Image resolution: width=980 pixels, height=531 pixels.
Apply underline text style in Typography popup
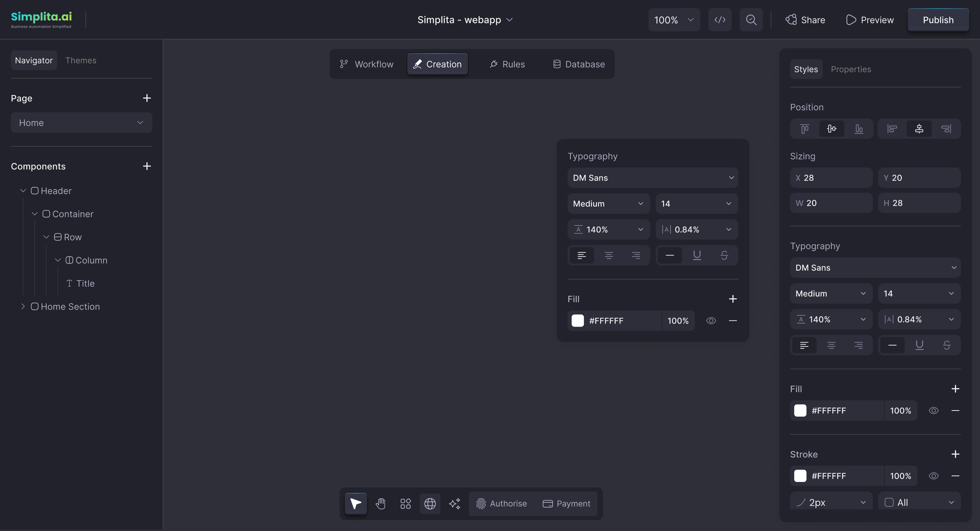(x=697, y=255)
